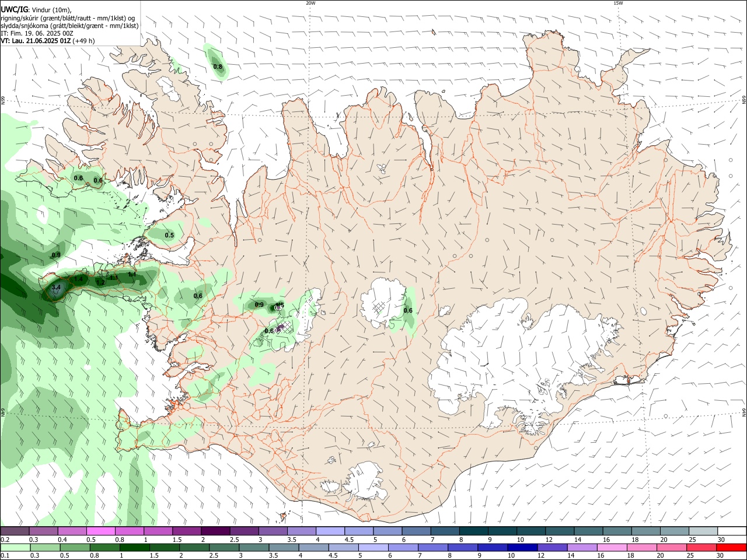Click the 3.4 precipitation value on Snæfellsnes tip
Viewport: 747px width, 560px height.
(56, 288)
